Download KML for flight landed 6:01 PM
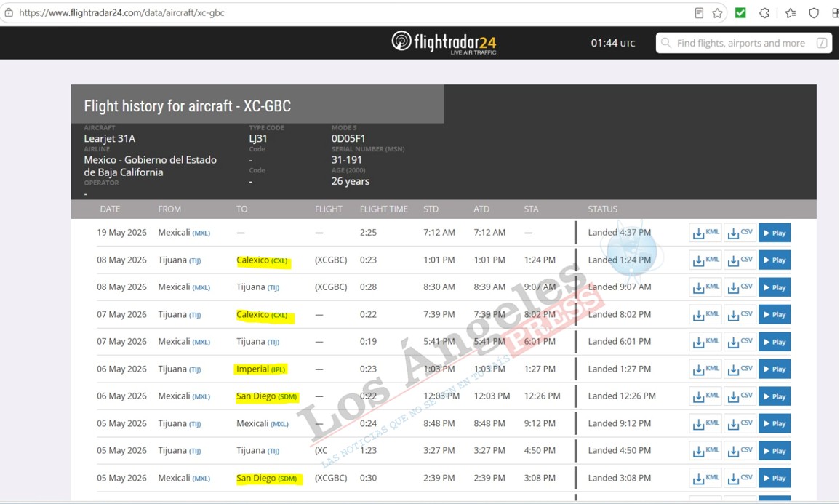Viewport: 840px width, 504px height. pyautogui.click(x=705, y=342)
